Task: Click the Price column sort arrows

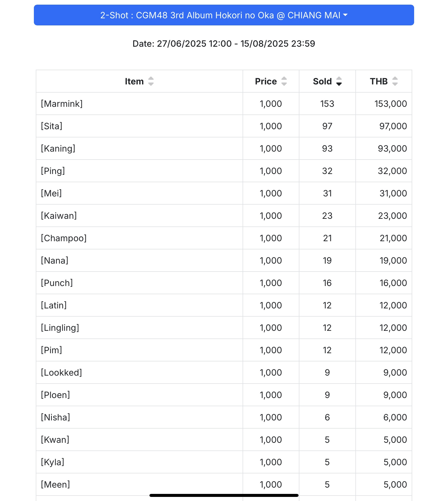Action: tap(284, 81)
